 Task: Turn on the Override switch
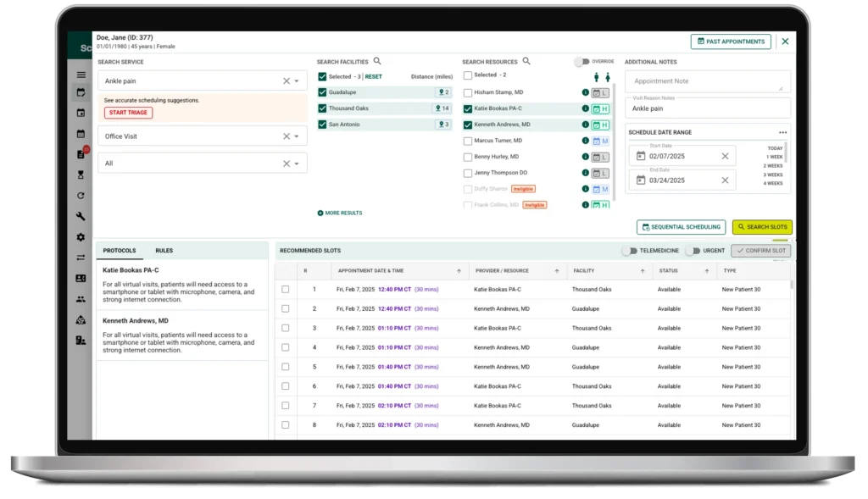coord(581,62)
